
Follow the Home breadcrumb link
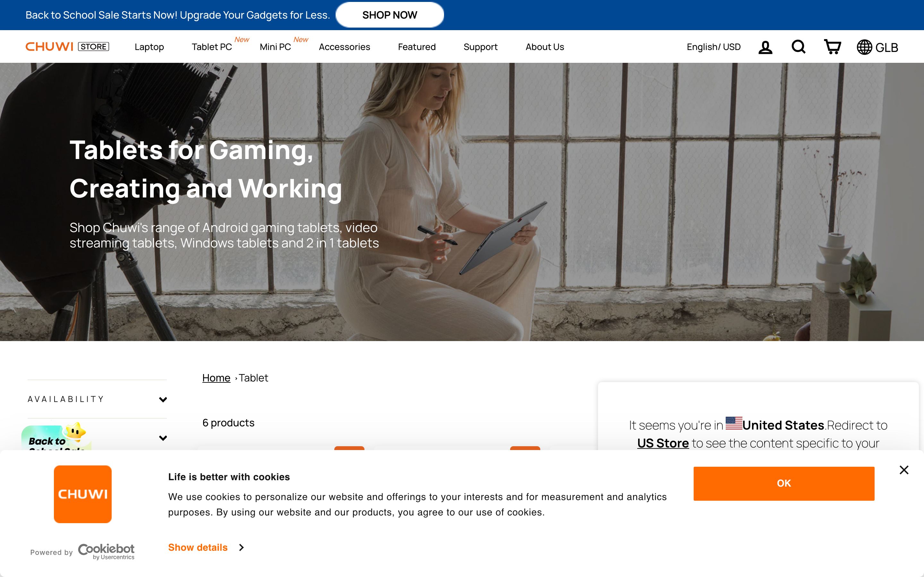coord(216,378)
